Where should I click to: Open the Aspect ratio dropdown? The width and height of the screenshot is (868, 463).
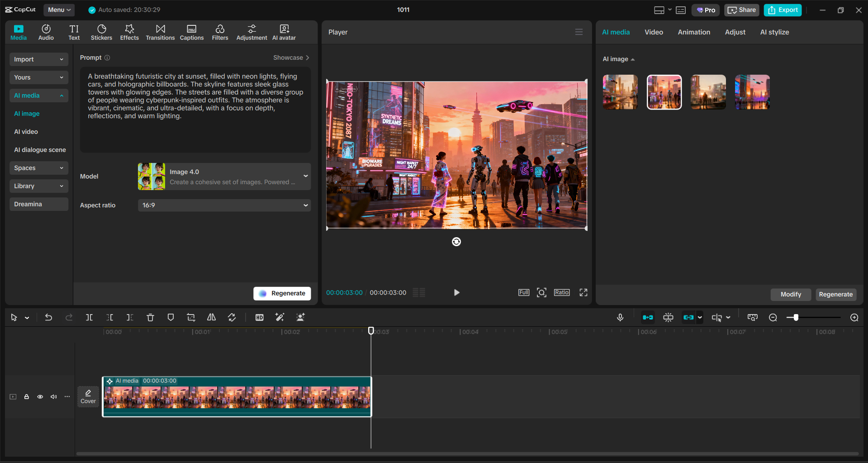(224, 205)
